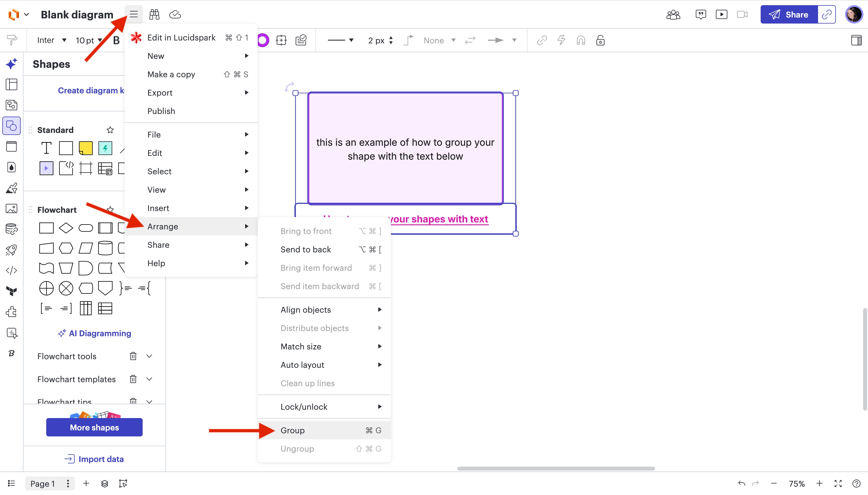Open the Inter font dropdown

(x=52, y=40)
